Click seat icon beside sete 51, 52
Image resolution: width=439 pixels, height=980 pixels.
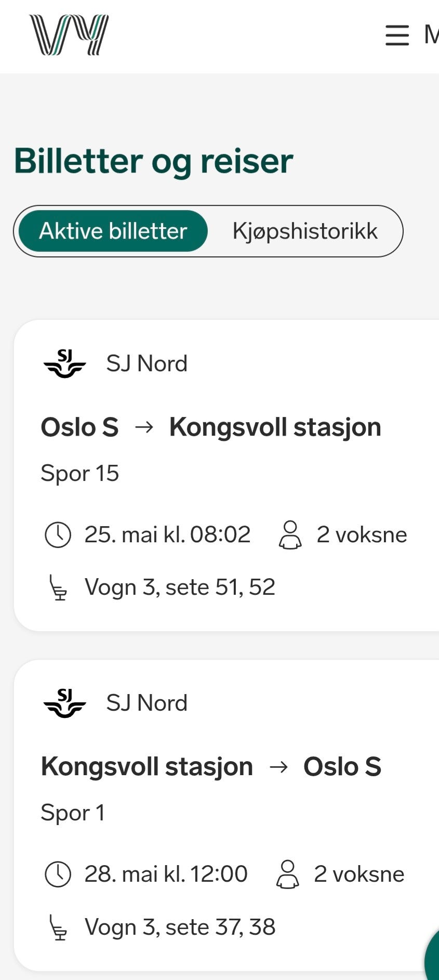tap(58, 587)
